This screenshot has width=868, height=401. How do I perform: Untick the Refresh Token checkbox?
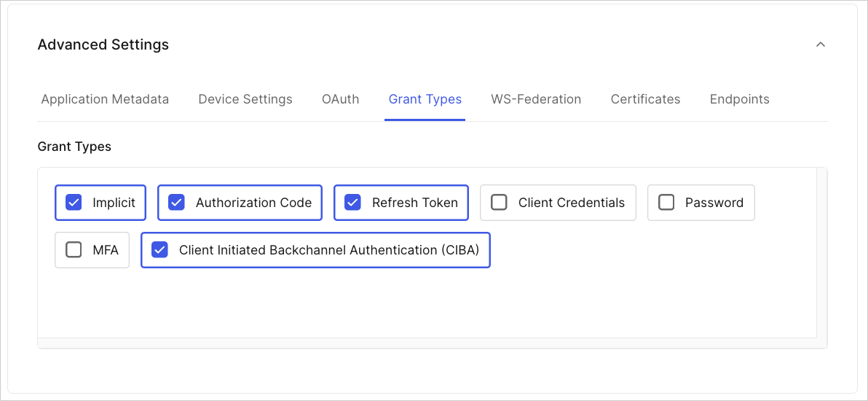(x=352, y=203)
